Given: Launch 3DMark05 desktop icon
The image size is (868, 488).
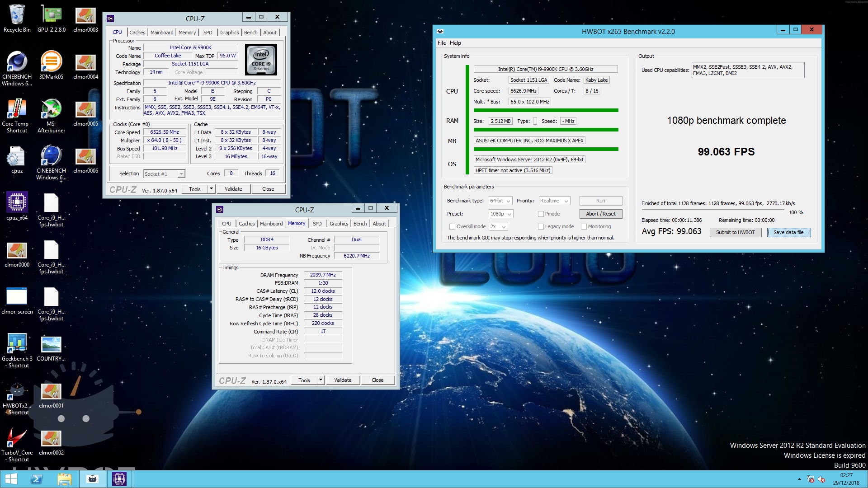Looking at the screenshot, I should pyautogui.click(x=51, y=65).
